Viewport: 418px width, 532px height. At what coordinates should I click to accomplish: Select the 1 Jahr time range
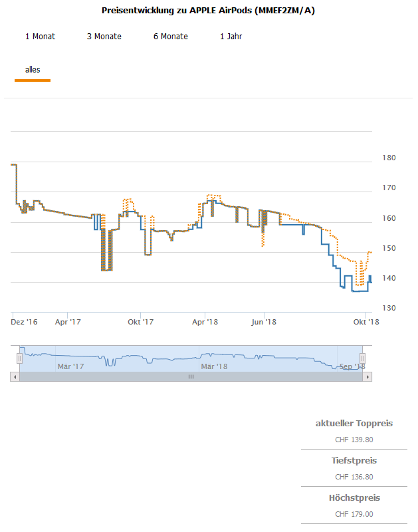point(231,37)
